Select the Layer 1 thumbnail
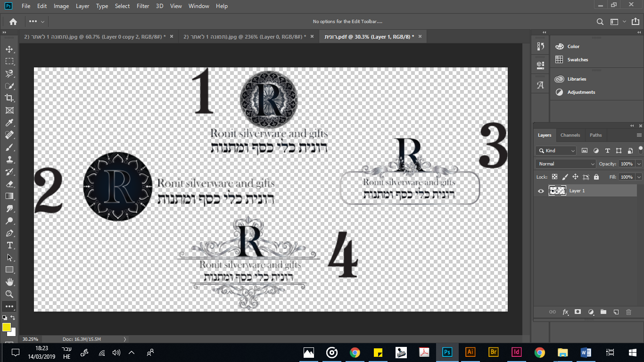Image resolution: width=644 pixels, height=362 pixels. (x=557, y=190)
